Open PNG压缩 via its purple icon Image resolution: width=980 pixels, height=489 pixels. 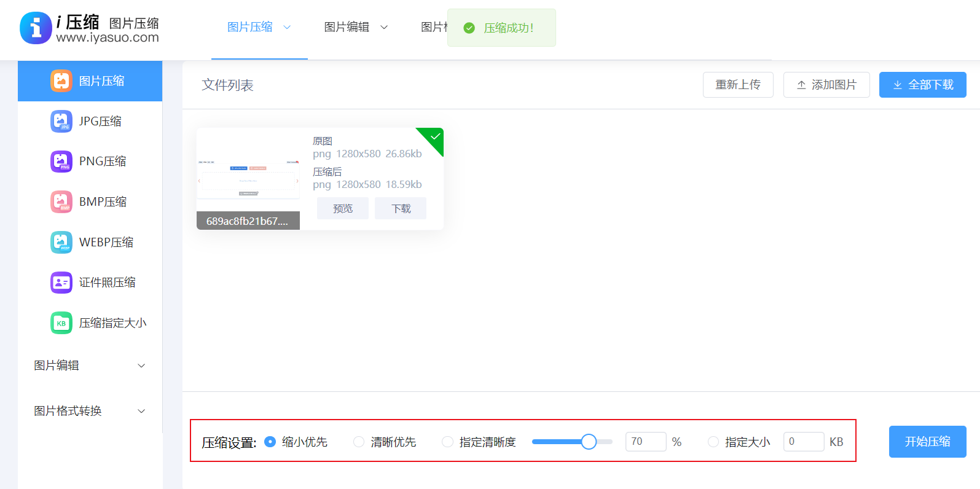[x=61, y=162]
